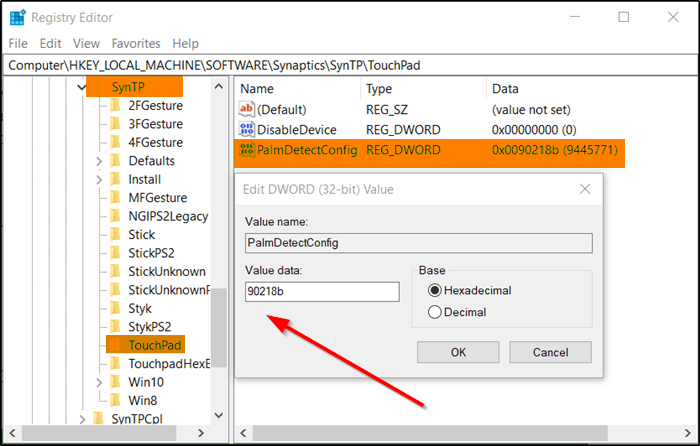Screen dimensions: 700x446
Task: Click the Win10 folder icon
Action: pos(115,382)
